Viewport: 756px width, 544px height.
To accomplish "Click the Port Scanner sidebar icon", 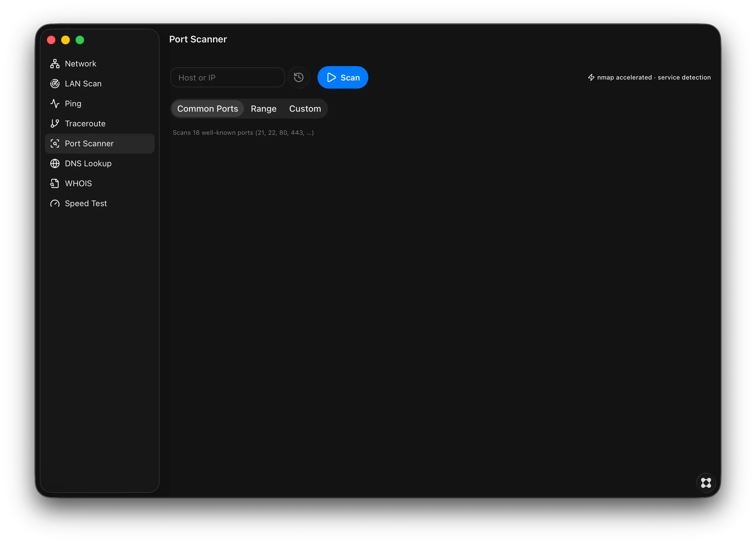I will click(x=55, y=144).
